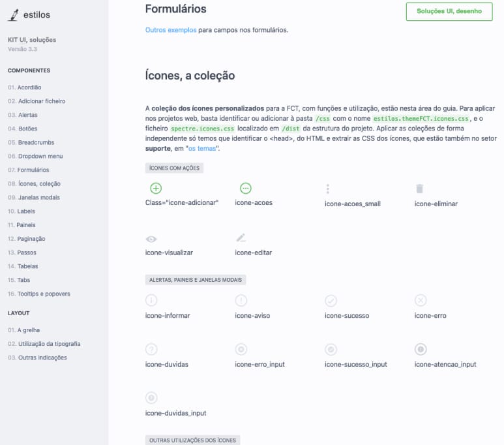Click the icone-duvidas question mark icon
The image size is (504, 445).
151,349
